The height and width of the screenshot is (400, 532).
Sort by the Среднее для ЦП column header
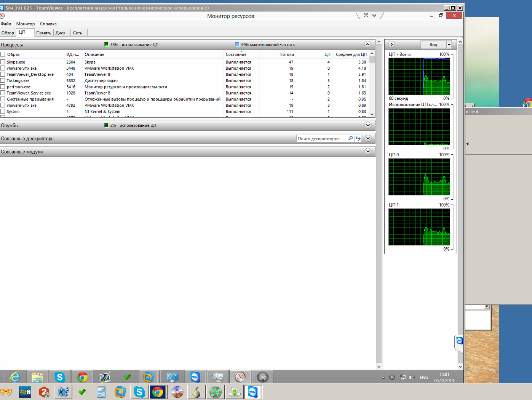[x=351, y=54]
